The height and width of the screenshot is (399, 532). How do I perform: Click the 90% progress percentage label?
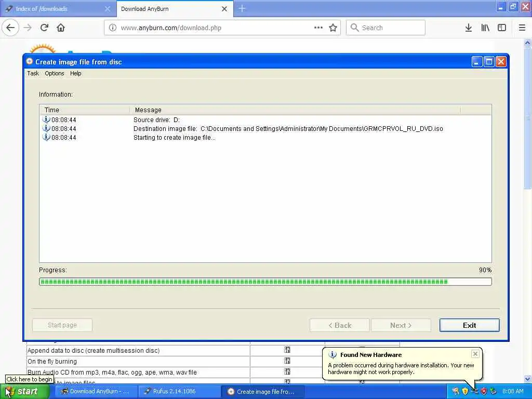(485, 270)
